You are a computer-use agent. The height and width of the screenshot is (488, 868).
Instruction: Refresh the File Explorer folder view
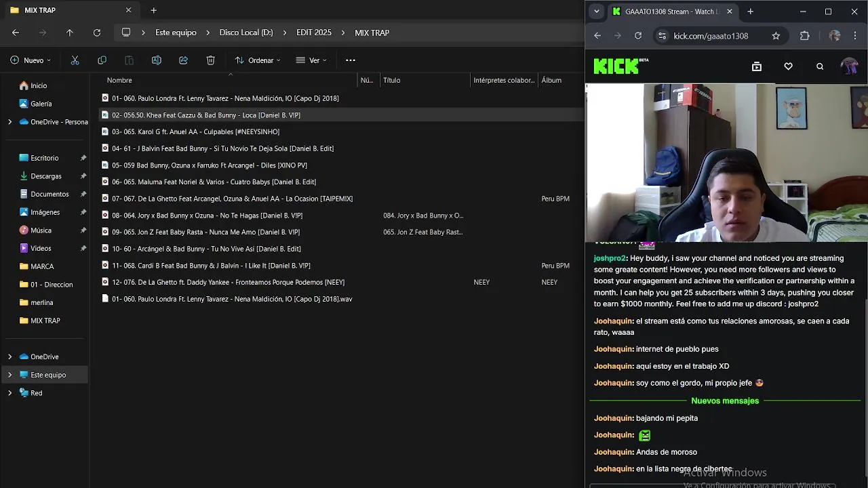(x=97, y=33)
